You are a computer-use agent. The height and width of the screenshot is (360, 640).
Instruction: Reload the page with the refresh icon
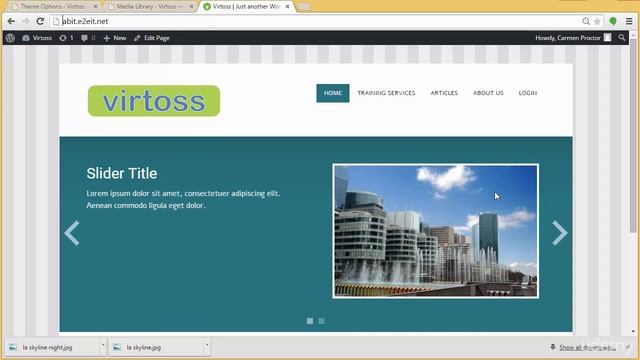coord(40,21)
